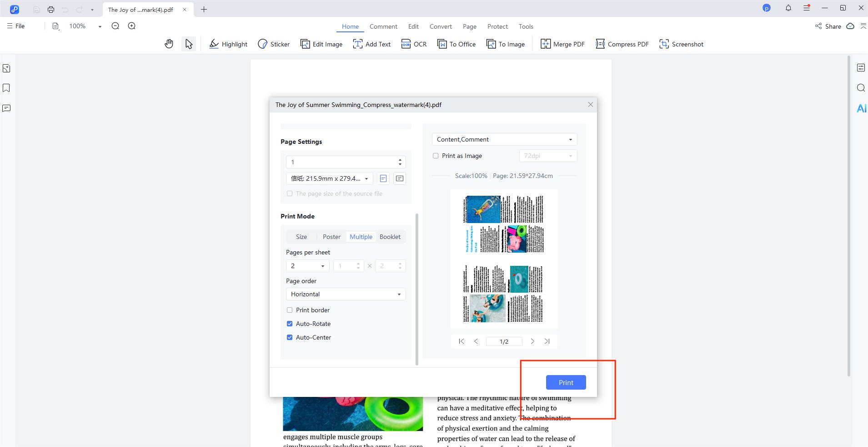Click the print icon in the title bar

(51, 9)
